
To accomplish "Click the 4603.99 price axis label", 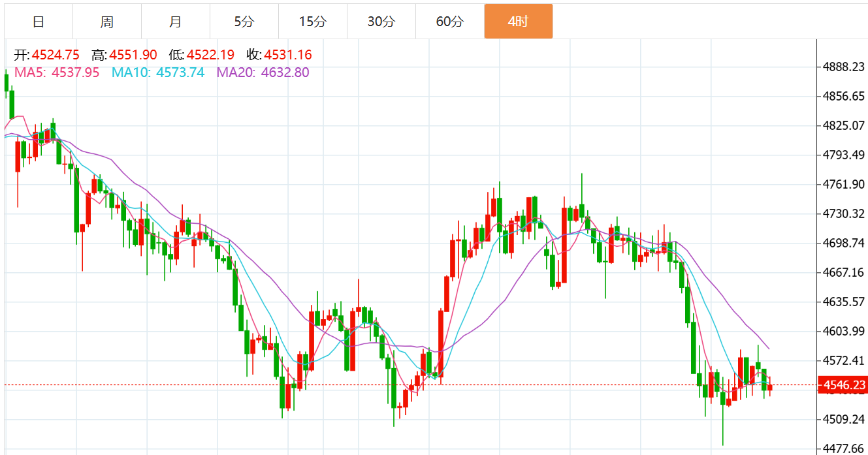I will coord(844,332).
